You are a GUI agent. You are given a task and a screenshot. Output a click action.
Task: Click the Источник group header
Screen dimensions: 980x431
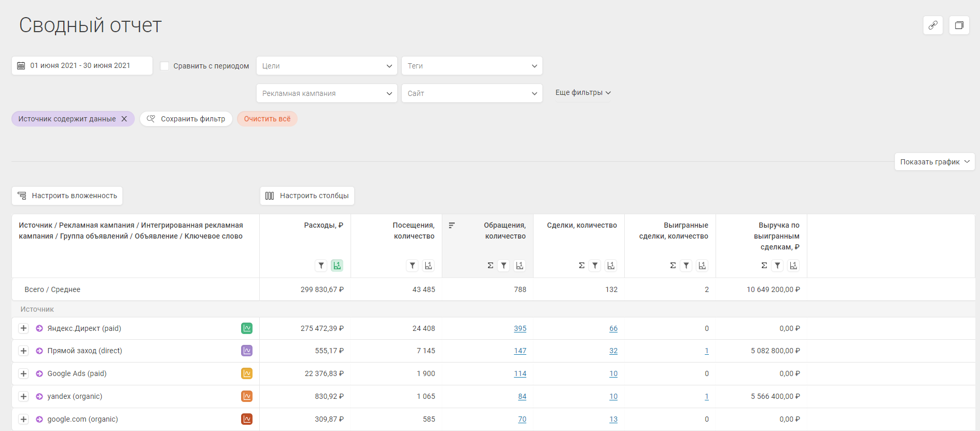click(x=37, y=309)
